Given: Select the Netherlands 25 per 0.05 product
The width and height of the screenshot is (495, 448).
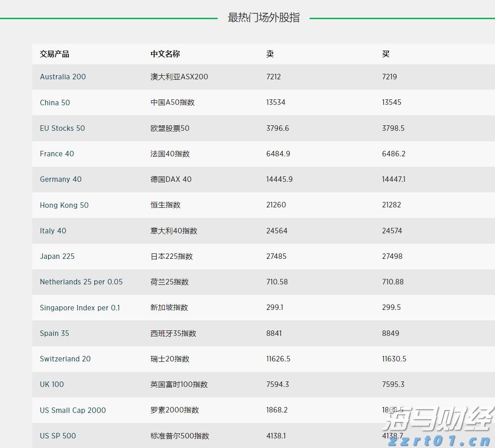Looking at the screenshot, I should (x=81, y=282).
